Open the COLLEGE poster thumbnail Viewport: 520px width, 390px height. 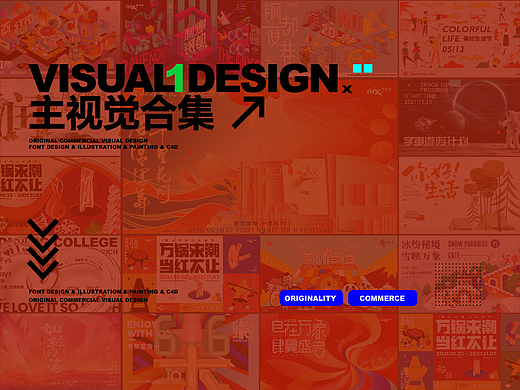(x=60, y=274)
